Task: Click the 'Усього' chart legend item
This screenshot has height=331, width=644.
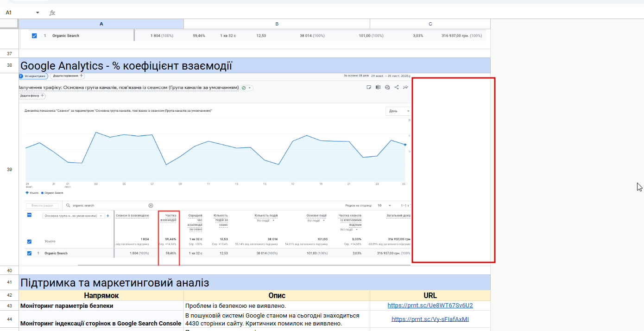Action: coord(32,193)
